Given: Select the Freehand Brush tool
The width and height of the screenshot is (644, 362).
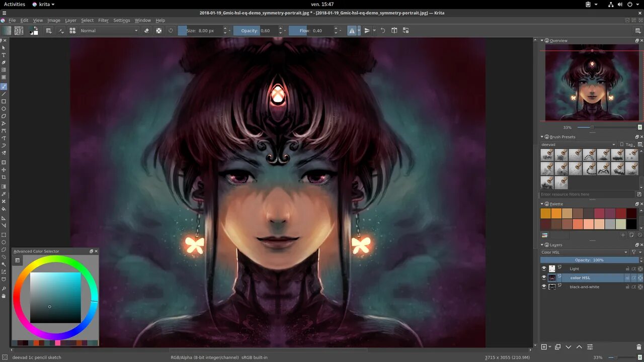Looking at the screenshot, I should pos(4,86).
